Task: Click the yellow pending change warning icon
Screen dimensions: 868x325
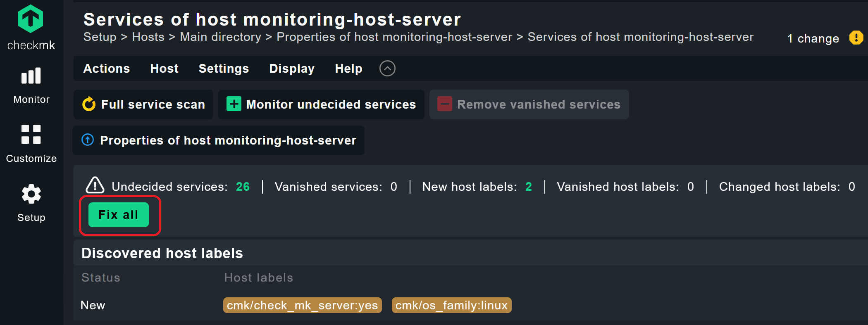Action: click(x=856, y=38)
